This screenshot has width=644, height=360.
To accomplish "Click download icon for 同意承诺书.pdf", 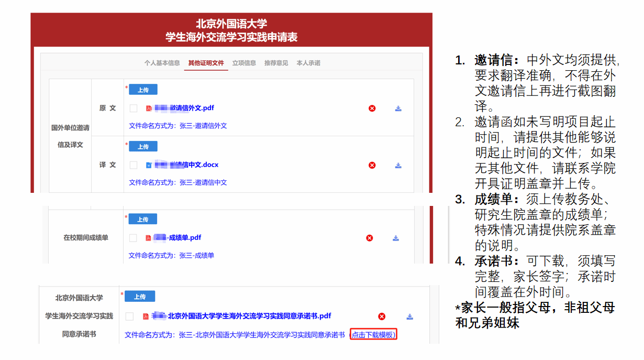I will tap(410, 317).
